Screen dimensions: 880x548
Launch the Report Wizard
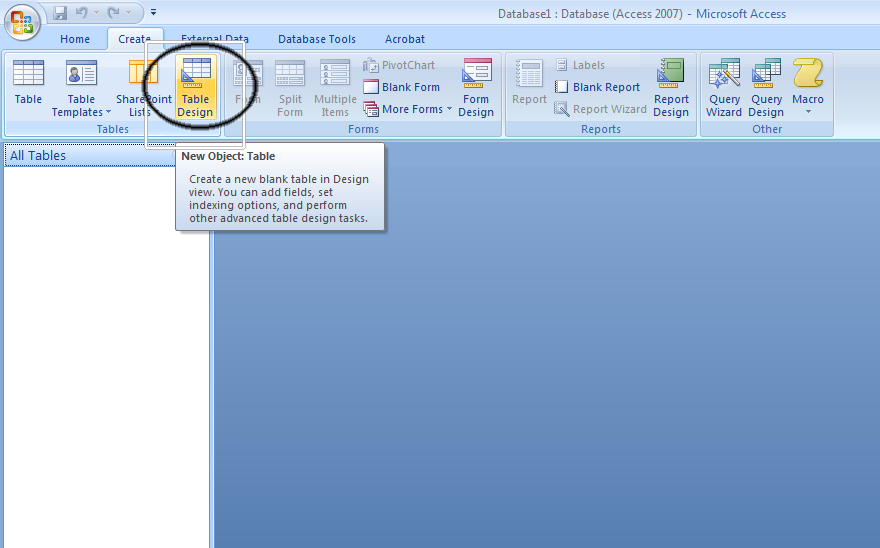[600, 109]
